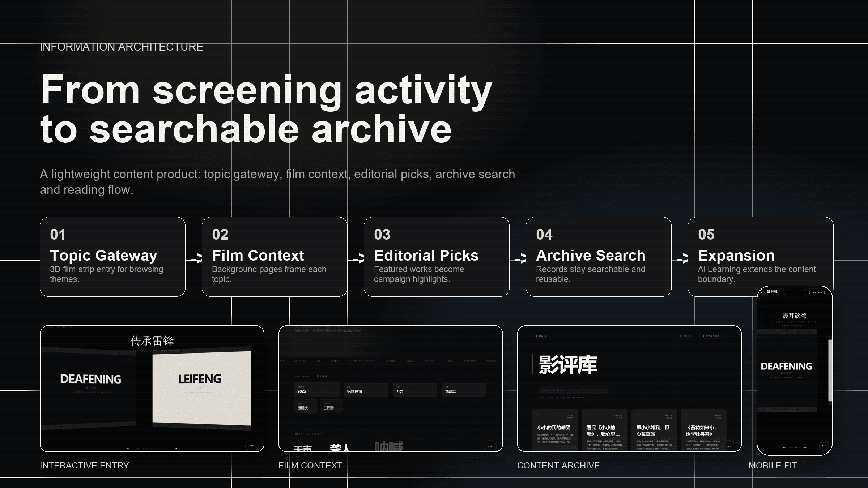Click the ARCHIVE DATA records retrieved line
Viewport: 868px width, 488px height.
click(561, 398)
